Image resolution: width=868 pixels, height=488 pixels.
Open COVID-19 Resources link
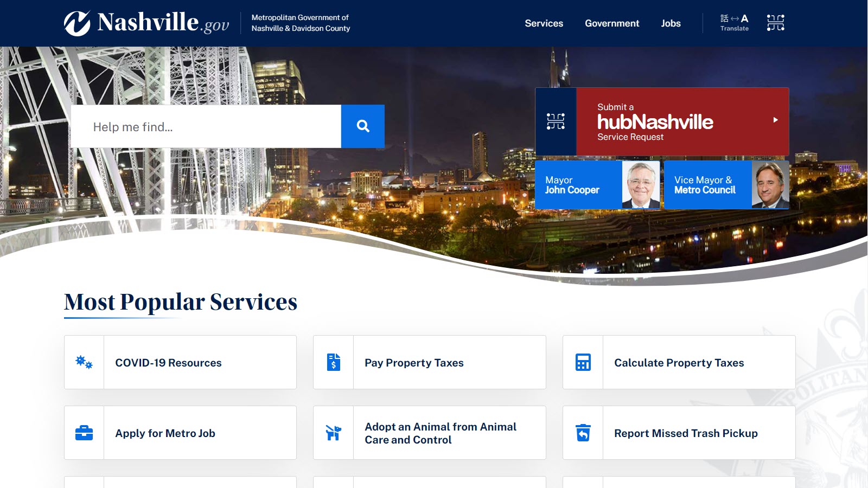(181, 362)
